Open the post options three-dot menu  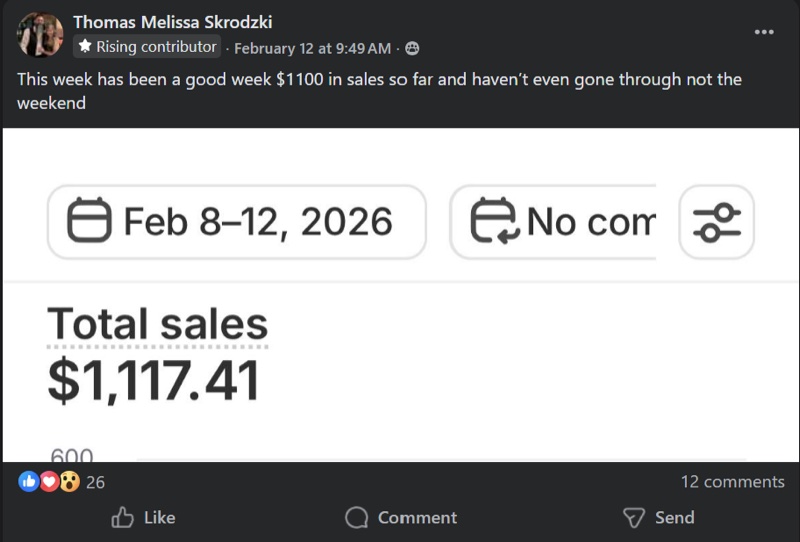pos(764,31)
